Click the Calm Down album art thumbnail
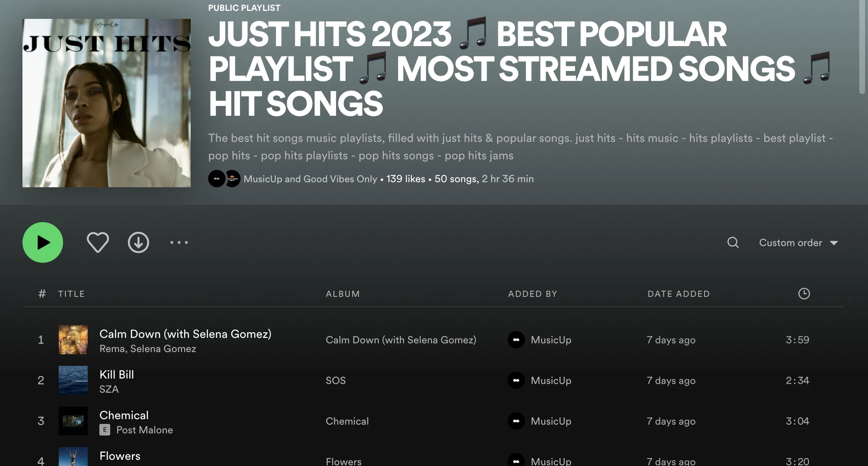868x466 pixels. 73,340
